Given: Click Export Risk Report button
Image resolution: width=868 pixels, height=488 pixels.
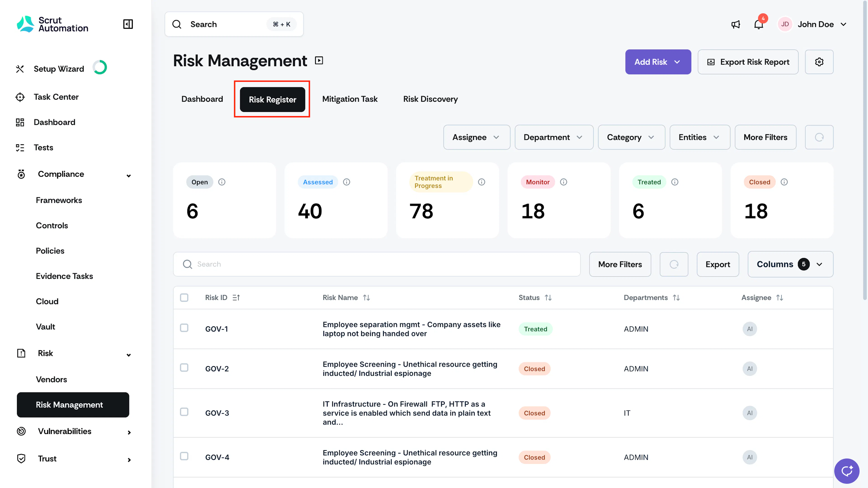Looking at the screenshot, I should (748, 62).
